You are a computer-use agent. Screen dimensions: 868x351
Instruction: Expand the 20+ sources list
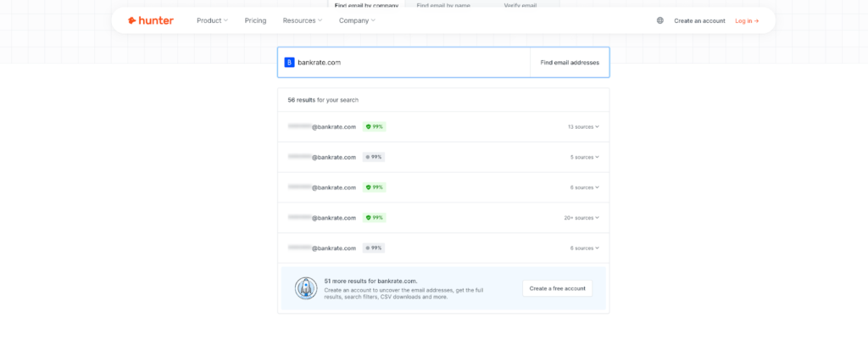click(581, 218)
